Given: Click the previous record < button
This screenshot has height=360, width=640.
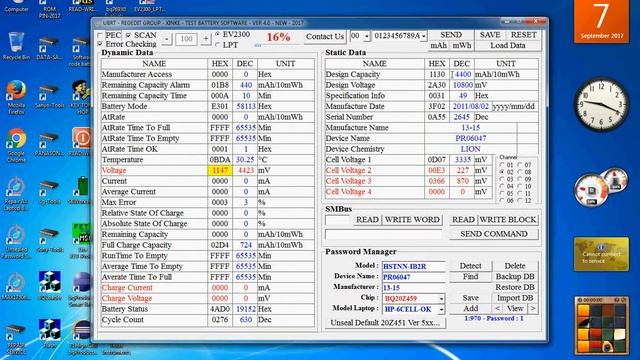Looking at the screenshot, I should pos(498,309).
